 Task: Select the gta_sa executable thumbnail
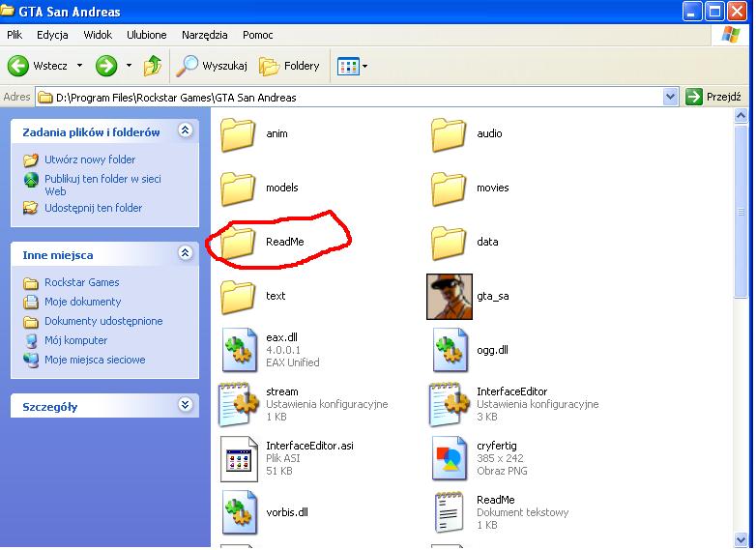pos(450,297)
